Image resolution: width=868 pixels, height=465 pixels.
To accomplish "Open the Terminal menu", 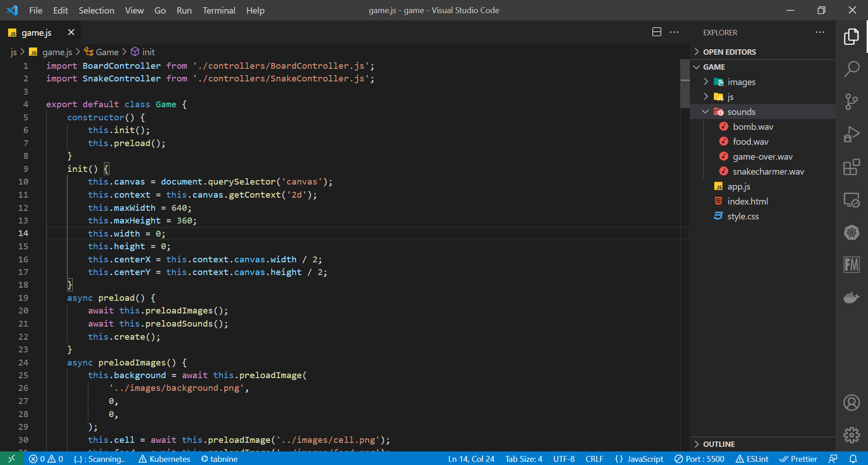I will tap(219, 10).
